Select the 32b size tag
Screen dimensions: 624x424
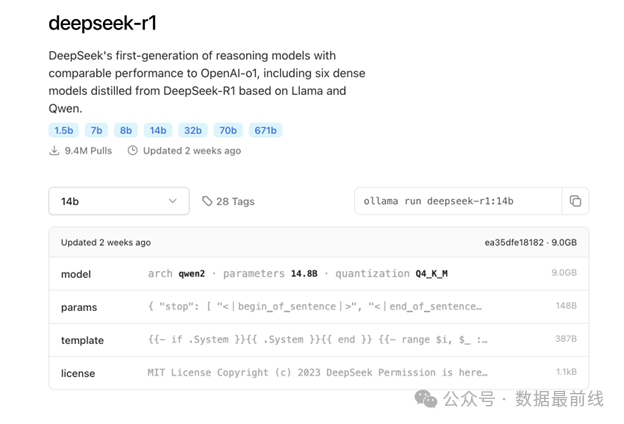click(x=192, y=130)
